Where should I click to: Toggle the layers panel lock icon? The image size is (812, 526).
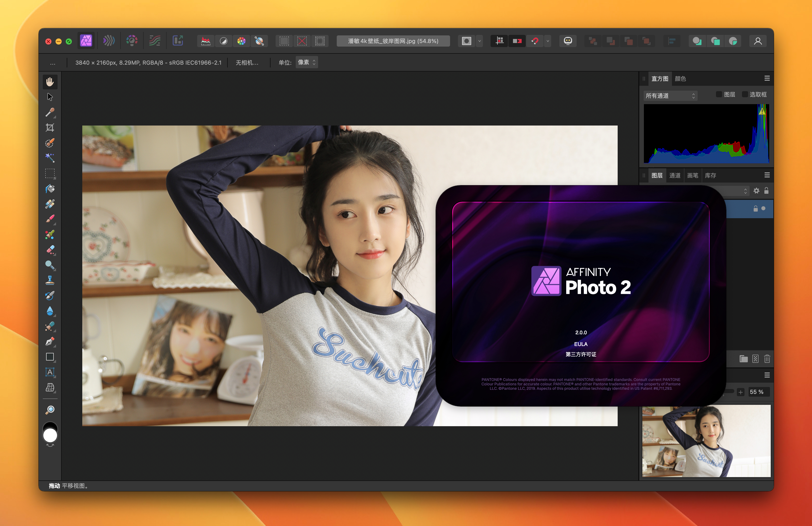tap(766, 191)
